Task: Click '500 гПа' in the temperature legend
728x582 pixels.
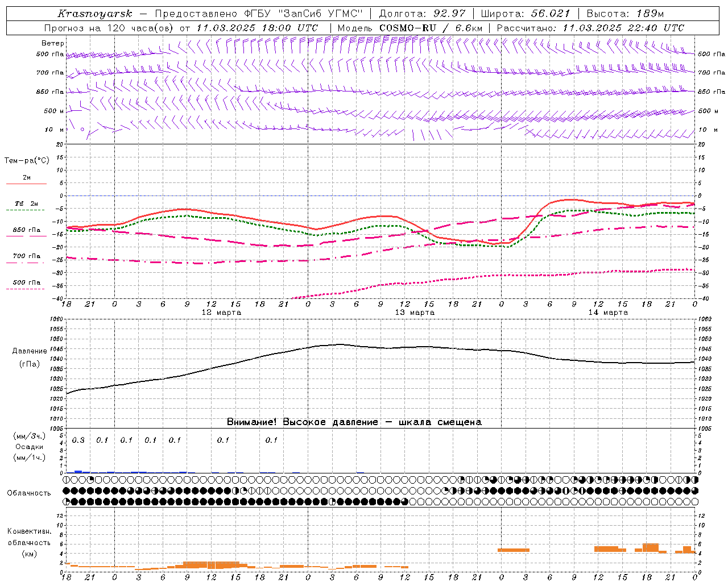Action: click(27, 282)
